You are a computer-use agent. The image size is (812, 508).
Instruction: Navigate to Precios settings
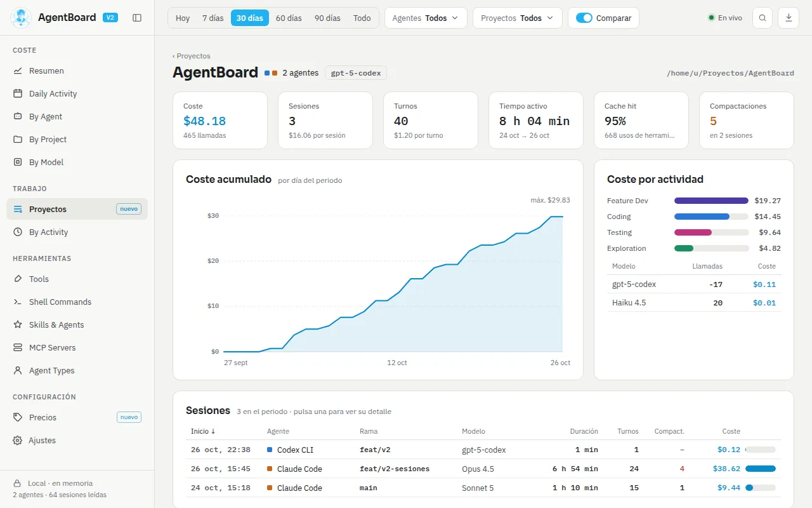tap(77, 418)
